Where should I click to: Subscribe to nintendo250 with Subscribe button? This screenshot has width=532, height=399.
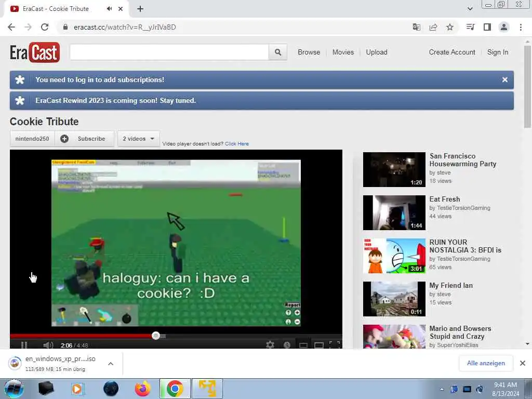pos(85,139)
